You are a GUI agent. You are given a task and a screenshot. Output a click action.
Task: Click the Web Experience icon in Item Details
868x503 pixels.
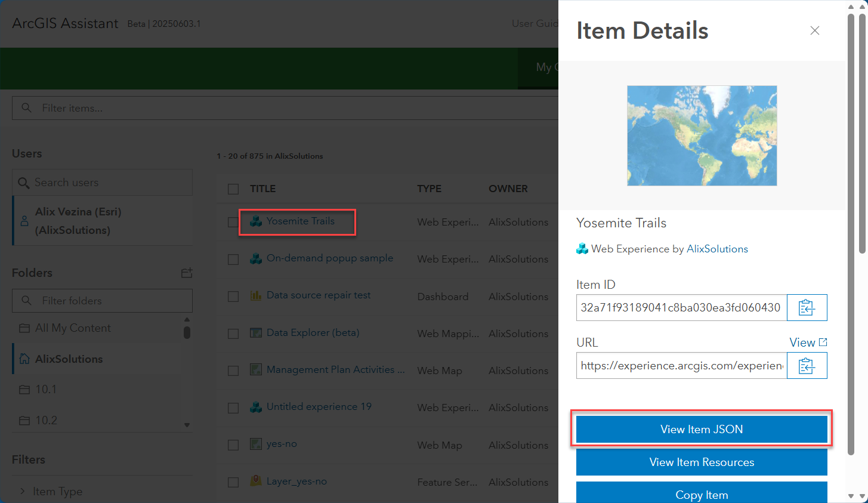582,249
